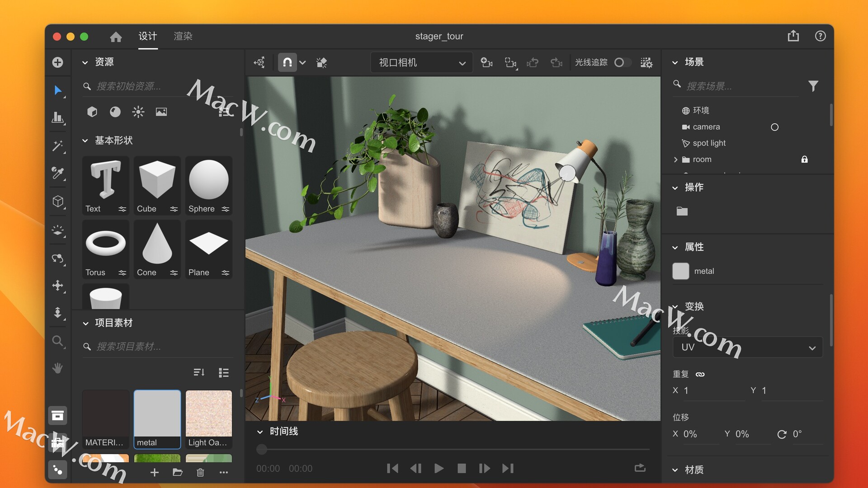Open render settings grid gear icon
The image size is (868, 488).
pos(646,62)
